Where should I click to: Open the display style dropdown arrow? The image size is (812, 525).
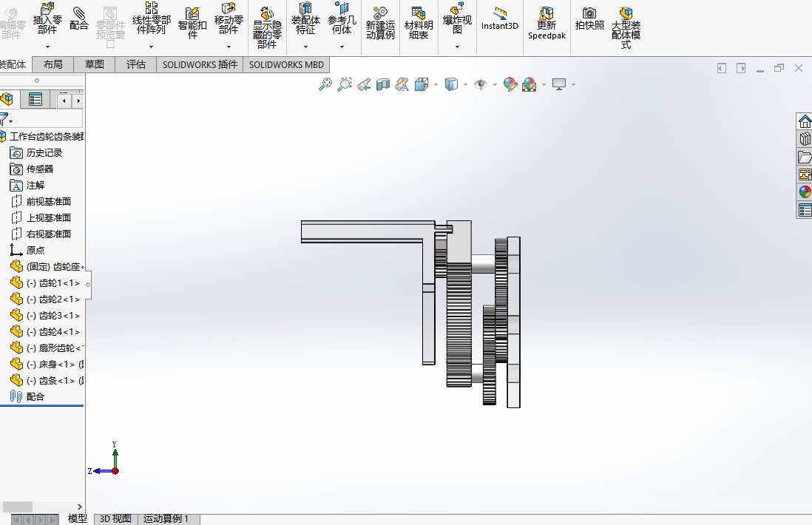pyautogui.click(x=466, y=84)
